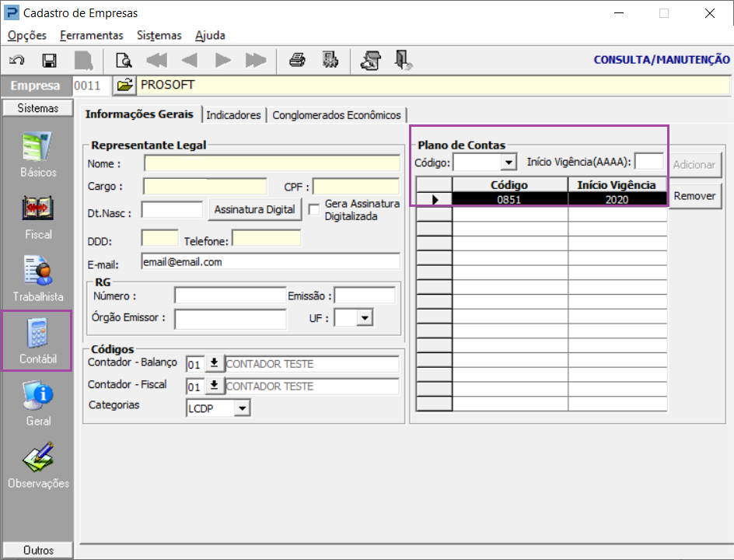Open the Ferramentas menu
Screen dimensions: 734x560
click(x=91, y=36)
